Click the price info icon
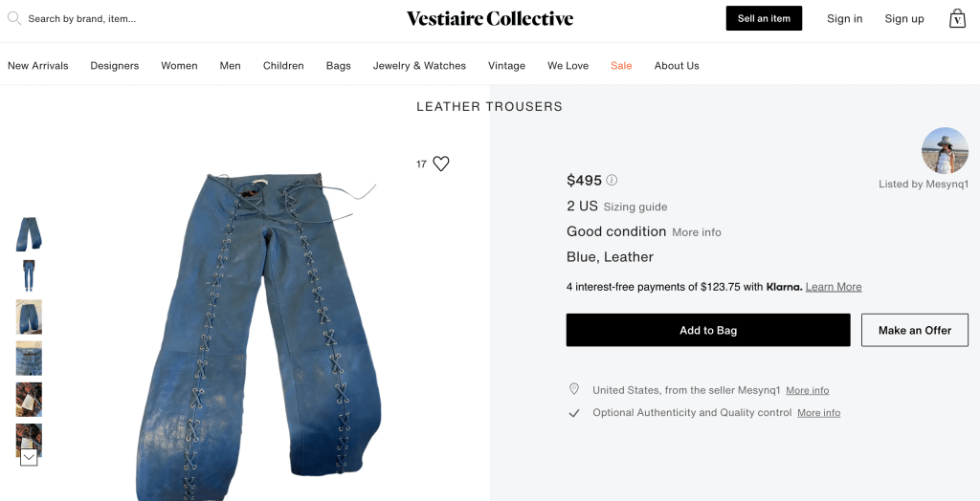The height and width of the screenshot is (501, 980). pos(612,180)
